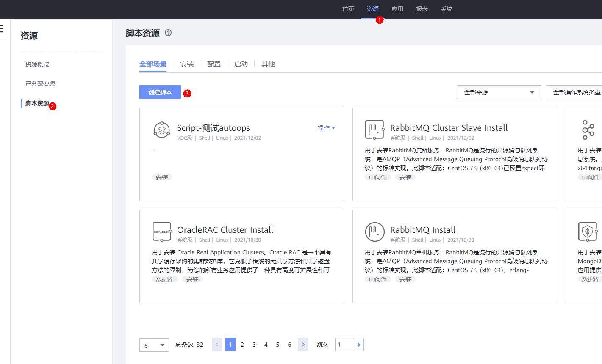This screenshot has width=602, height=364.
Task: Open 资源概览 in the sidebar
Action: tap(37, 64)
